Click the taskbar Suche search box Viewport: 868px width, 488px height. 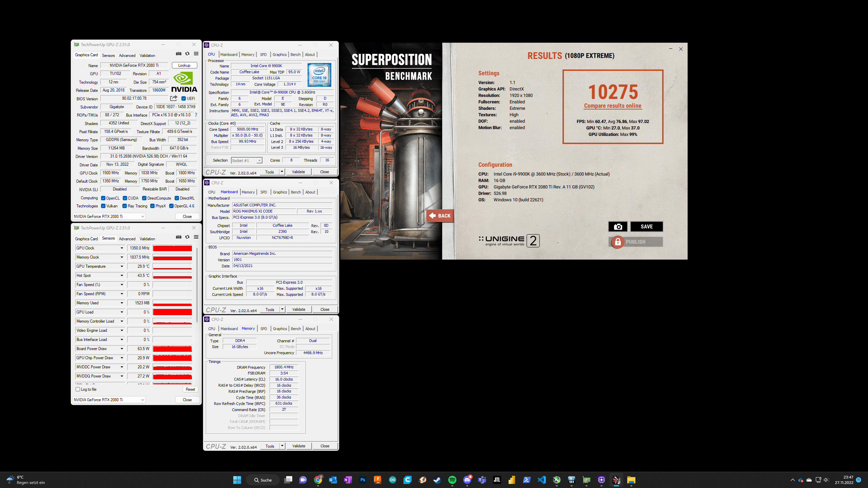pos(263,480)
